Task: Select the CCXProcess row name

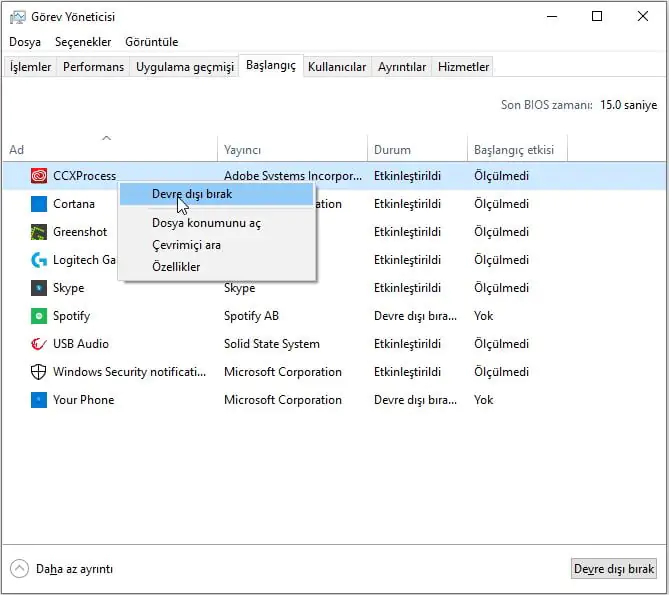Action: pos(84,176)
